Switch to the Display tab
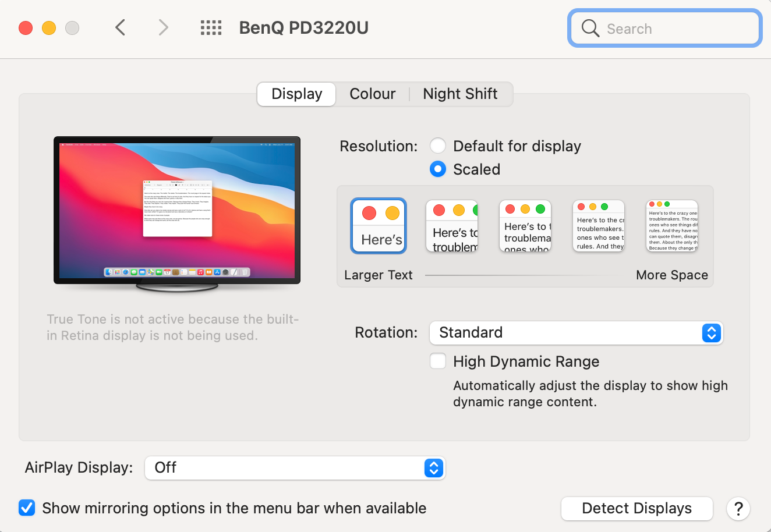Viewport: 771px width, 532px height. pyautogui.click(x=297, y=94)
